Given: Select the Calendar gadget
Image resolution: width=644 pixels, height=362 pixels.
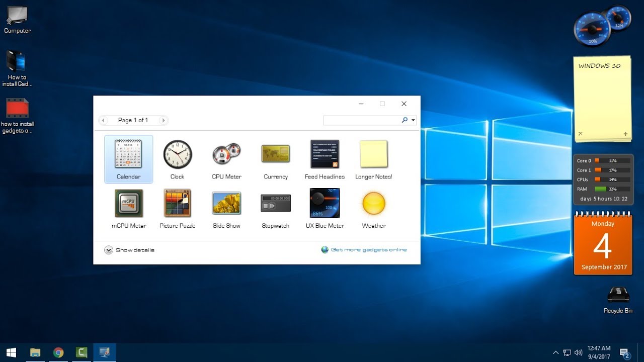Looking at the screenshot, I should 128,159.
